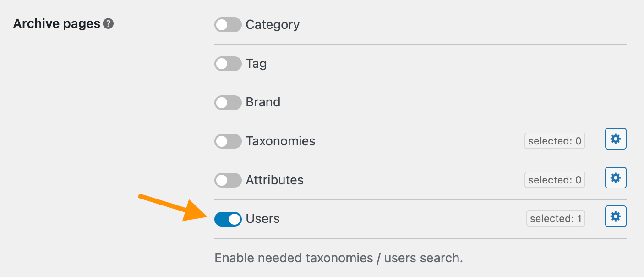644x277 pixels.
Task: Turn on the Brand toggle switch
Action: 228,102
